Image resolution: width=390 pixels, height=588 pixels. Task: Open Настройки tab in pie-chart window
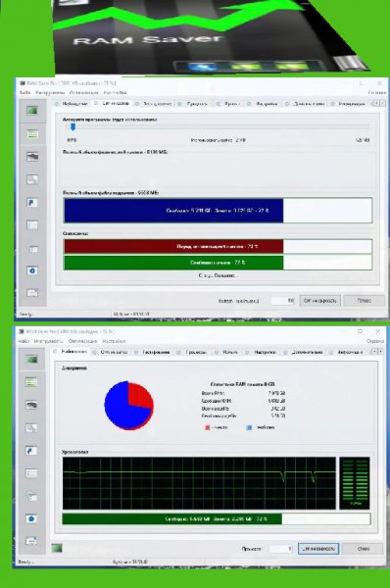coord(262,352)
